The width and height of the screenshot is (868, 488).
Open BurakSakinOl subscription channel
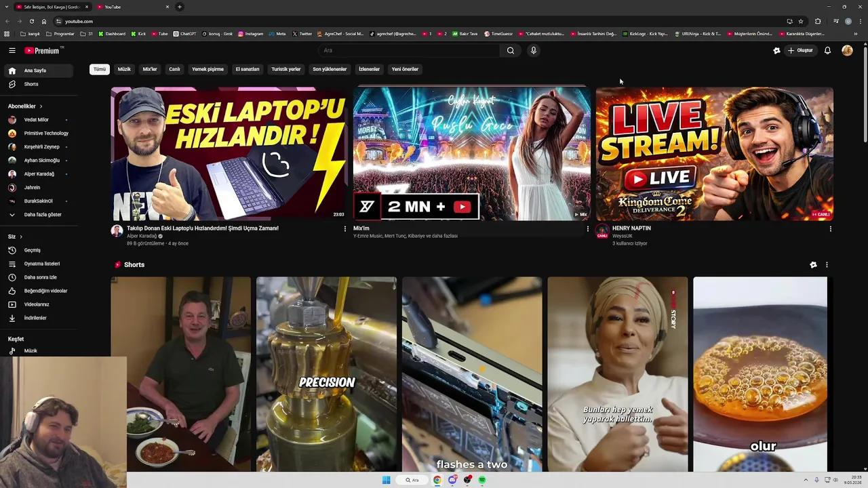38,201
